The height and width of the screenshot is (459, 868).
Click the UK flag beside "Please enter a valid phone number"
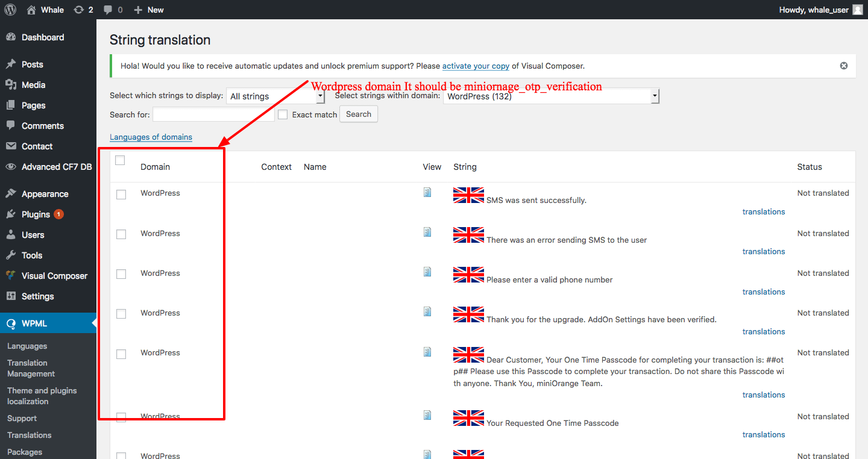[x=468, y=275]
